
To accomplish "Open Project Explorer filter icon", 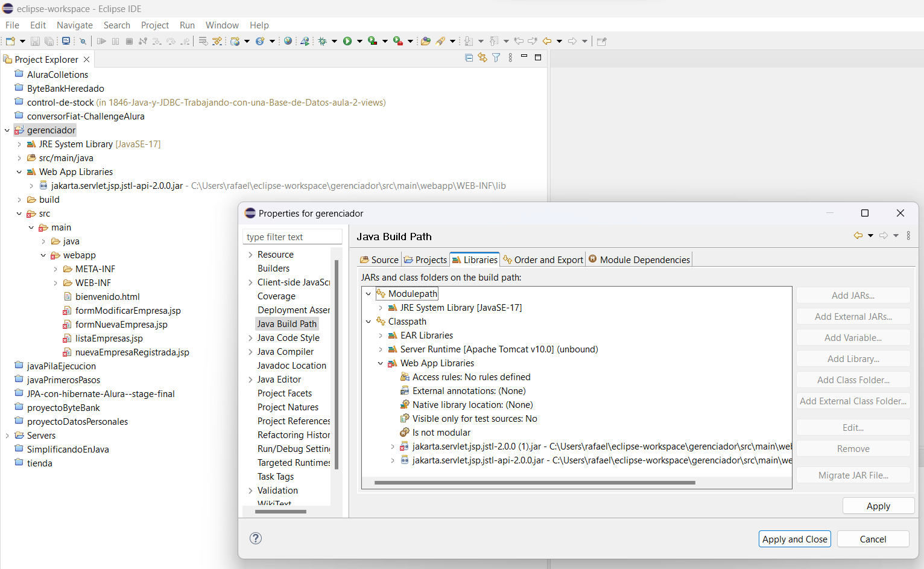I will point(496,57).
